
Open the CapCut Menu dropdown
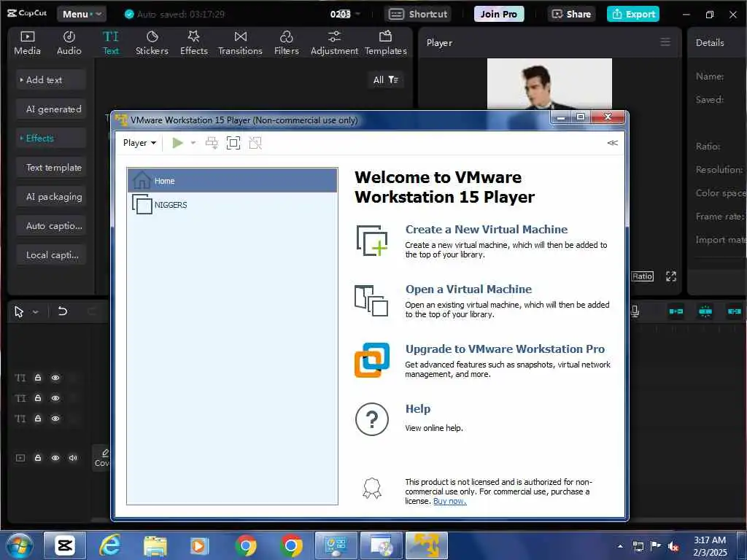coord(82,14)
